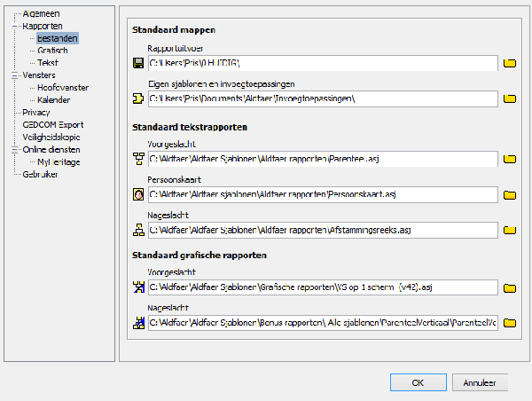
Task: Click the Voorgeslacht text report tree icon
Action: [137, 159]
